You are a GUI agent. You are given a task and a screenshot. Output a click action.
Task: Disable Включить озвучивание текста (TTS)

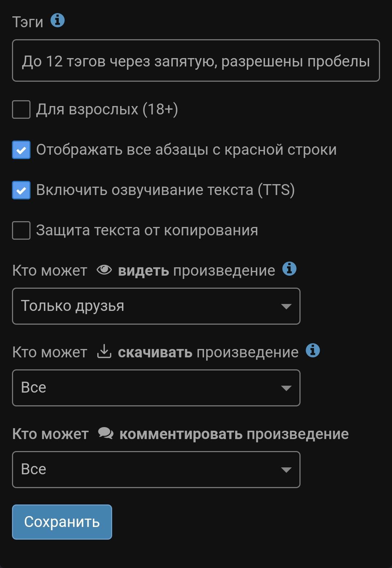pos(21,190)
